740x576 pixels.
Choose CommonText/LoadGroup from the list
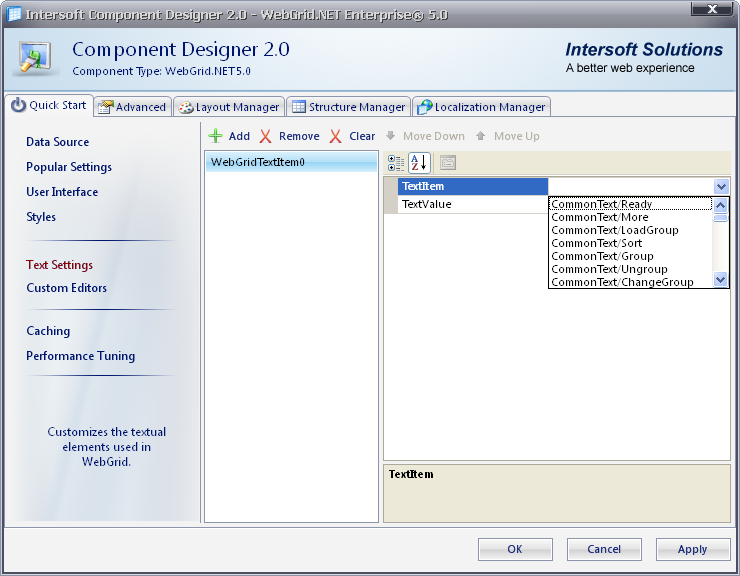pyautogui.click(x=631, y=230)
